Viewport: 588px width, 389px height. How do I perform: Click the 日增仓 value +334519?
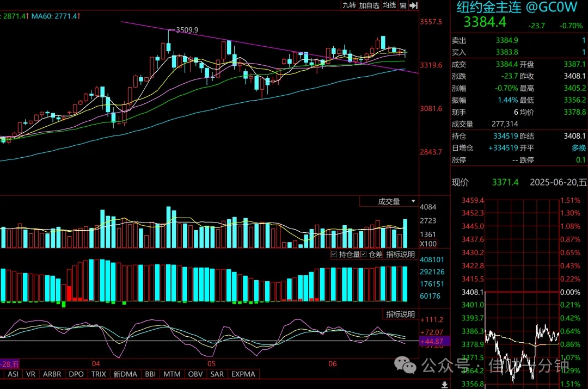(503, 148)
